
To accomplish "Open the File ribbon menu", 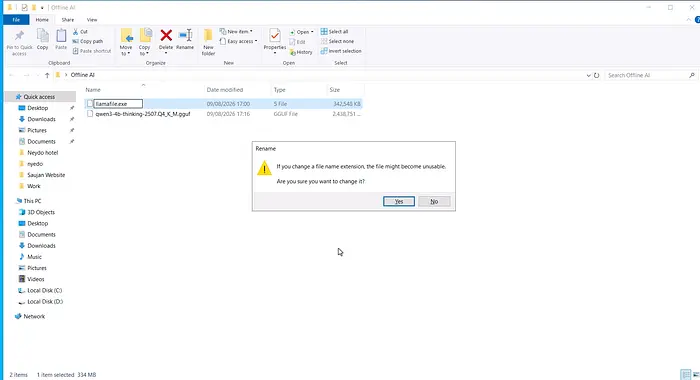I will click(16, 20).
